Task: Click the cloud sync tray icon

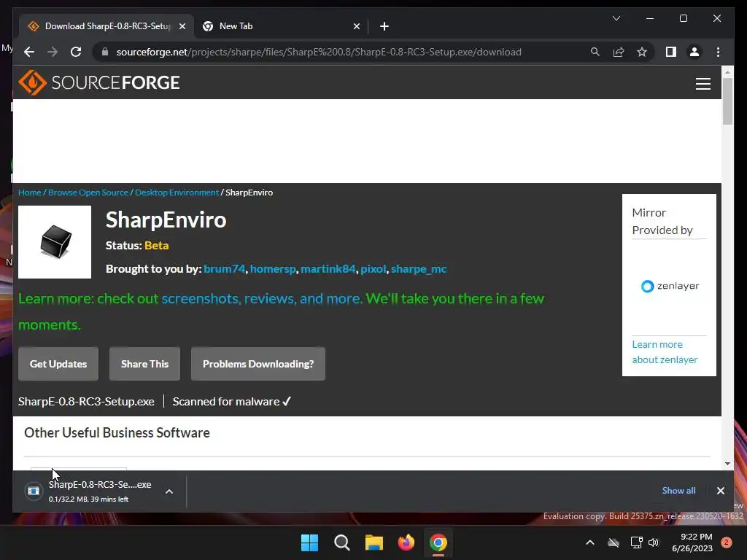Action: (614, 542)
